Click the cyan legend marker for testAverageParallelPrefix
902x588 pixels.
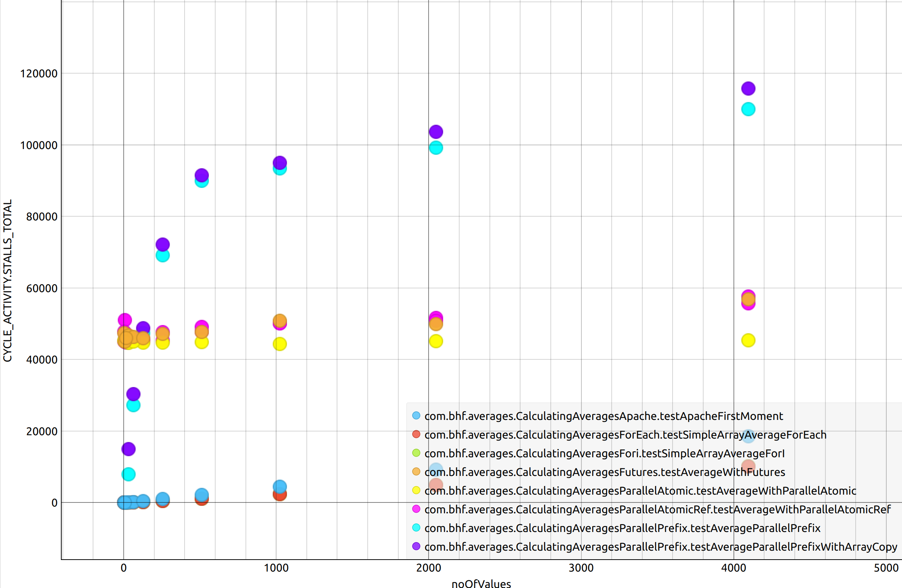416,528
